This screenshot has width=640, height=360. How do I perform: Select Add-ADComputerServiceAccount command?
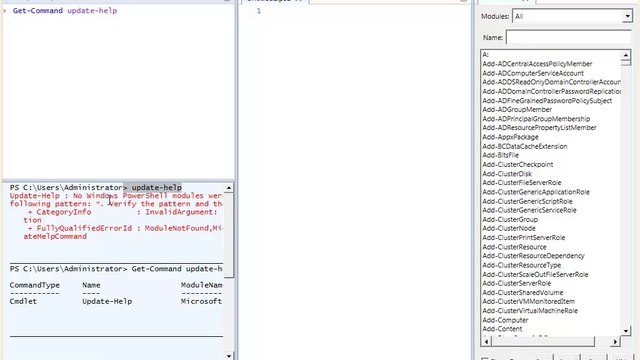533,73
